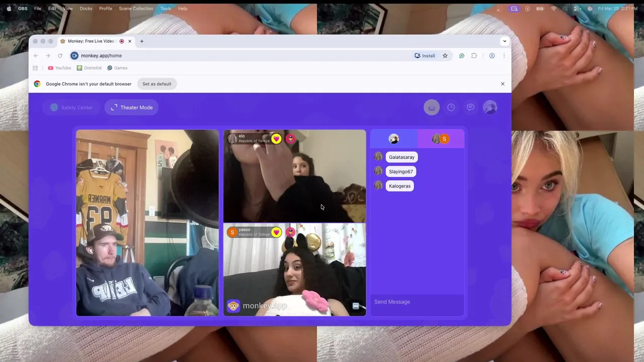Click the yellow heart icon next to elo

coord(276,139)
